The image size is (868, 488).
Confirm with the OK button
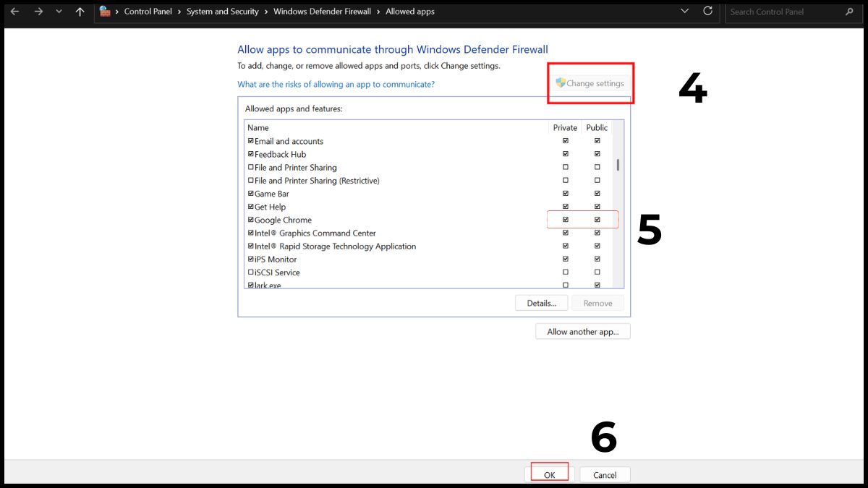click(x=550, y=475)
